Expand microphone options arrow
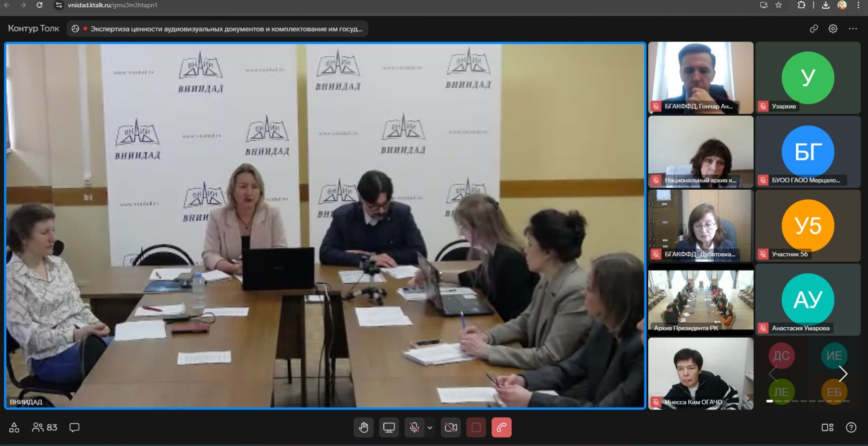 tap(430, 428)
